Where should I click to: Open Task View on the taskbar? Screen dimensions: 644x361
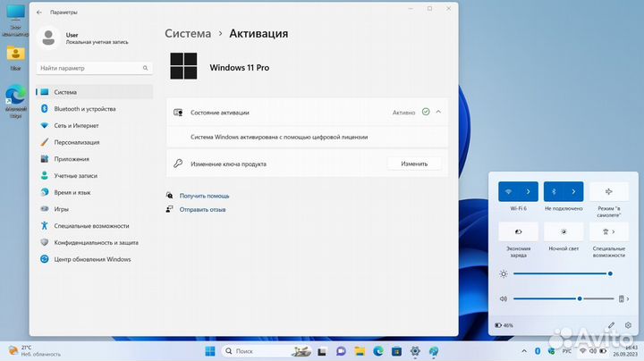[322, 351]
